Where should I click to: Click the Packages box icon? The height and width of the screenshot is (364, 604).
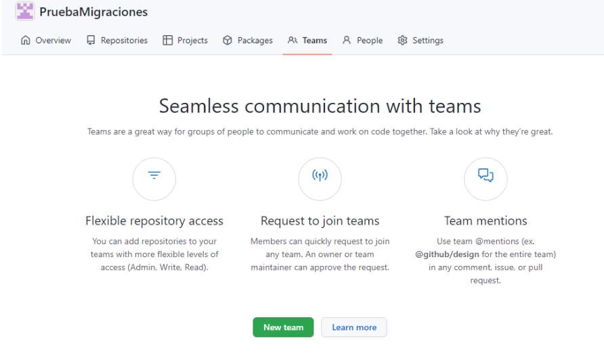(x=228, y=41)
